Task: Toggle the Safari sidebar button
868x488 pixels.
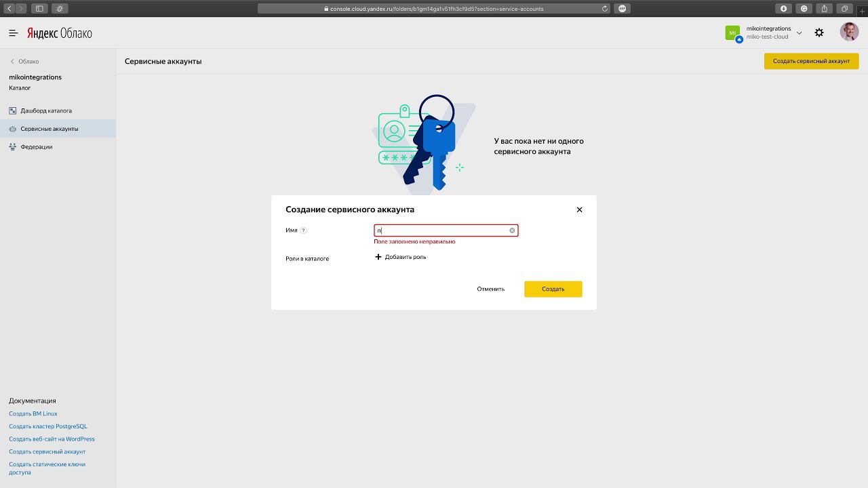Action: pyautogui.click(x=39, y=8)
